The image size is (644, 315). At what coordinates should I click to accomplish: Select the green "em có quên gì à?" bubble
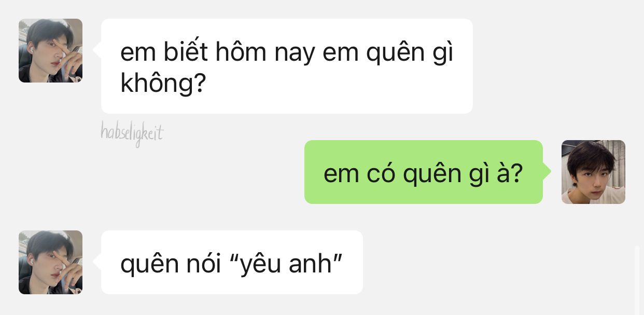tap(424, 172)
